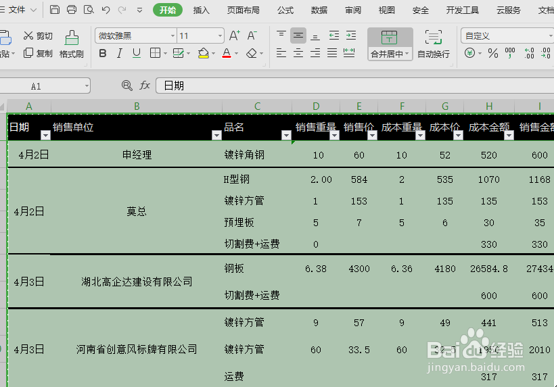The image size is (557, 387).
Task: Align text to bottom of cell
Action: pos(315,36)
